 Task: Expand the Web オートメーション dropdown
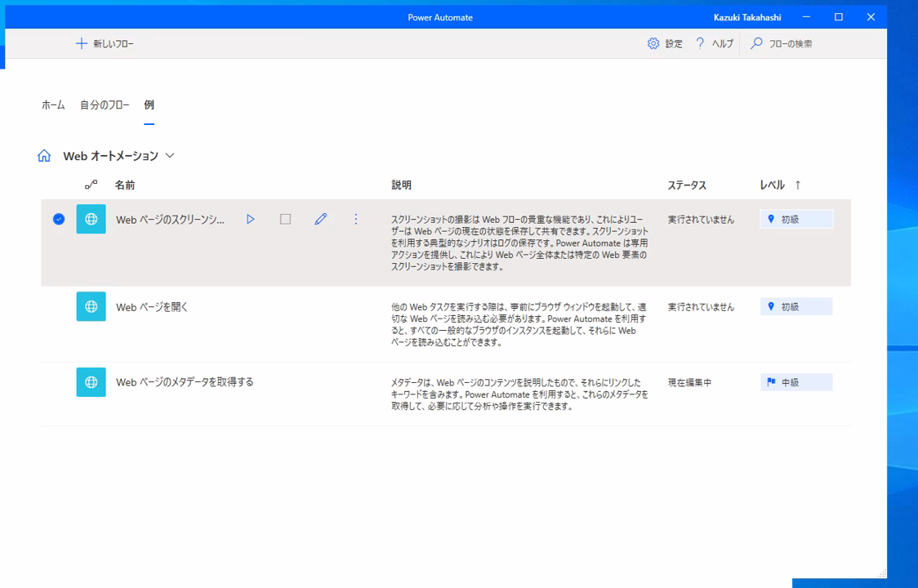click(x=169, y=156)
